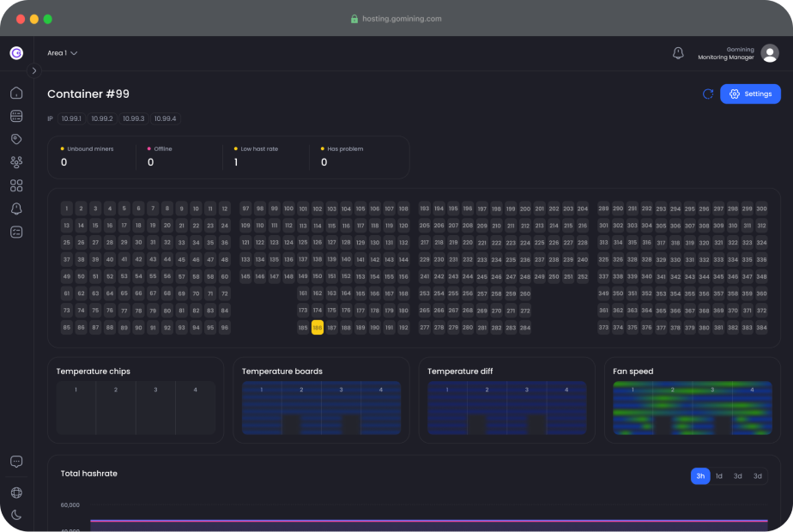Image resolution: width=793 pixels, height=532 pixels.
Task: Open the user profile avatar
Action: [770, 53]
